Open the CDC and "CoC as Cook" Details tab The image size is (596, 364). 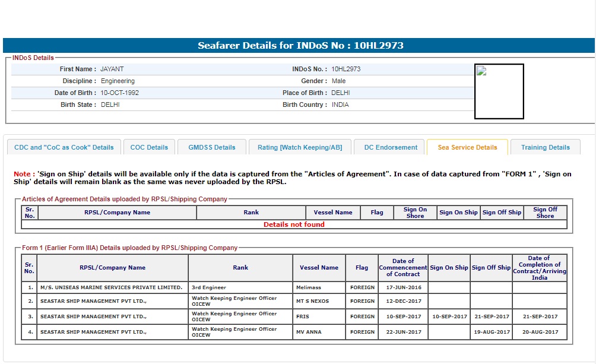tap(64, 147)
